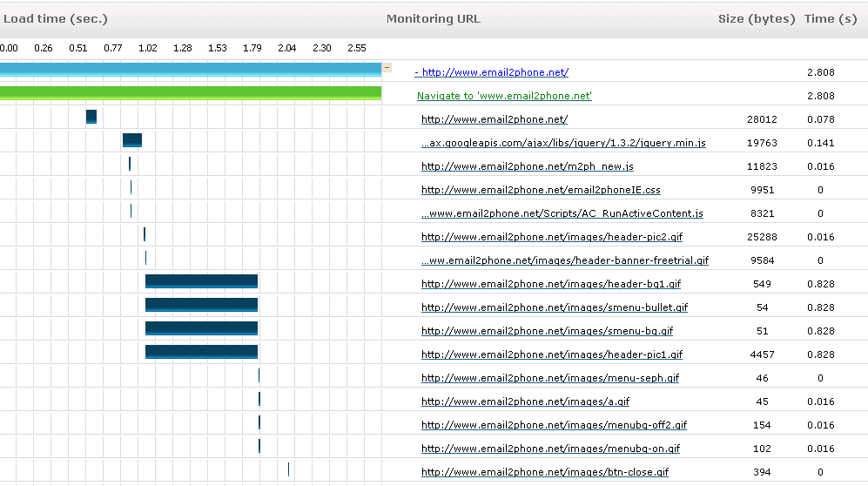Open the jquery.min.js googleapis link
The width and height of the screenshot is (868, 486).
point(563,143)
